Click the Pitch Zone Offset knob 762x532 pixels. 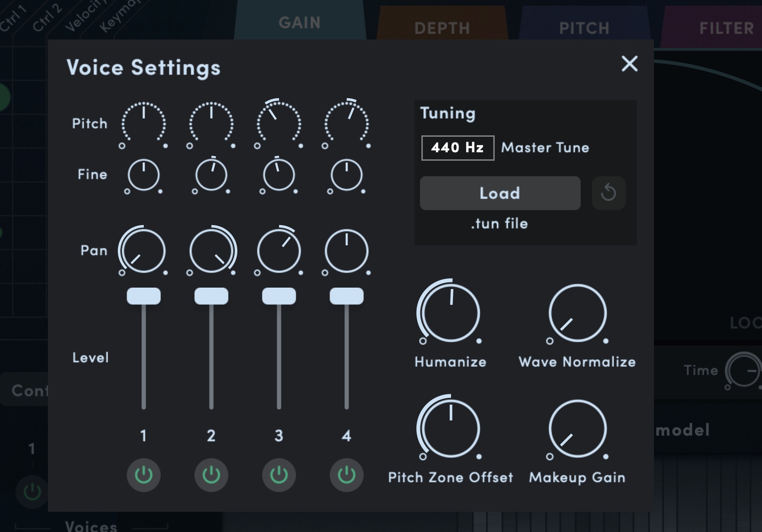click(451, 428)
